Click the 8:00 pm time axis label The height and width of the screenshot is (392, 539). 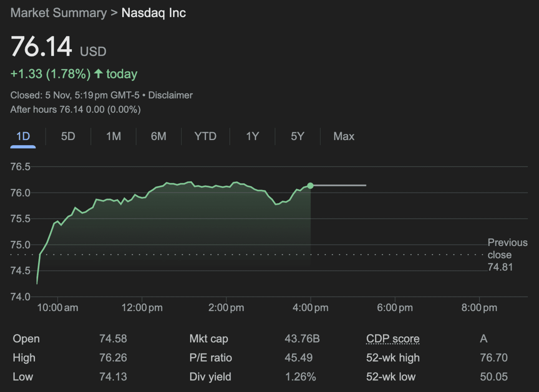coord(479,308)
